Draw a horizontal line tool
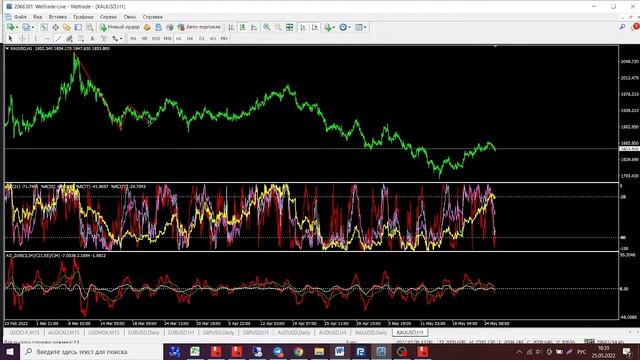Screen dimensions: 640x360 pos(47,38)
